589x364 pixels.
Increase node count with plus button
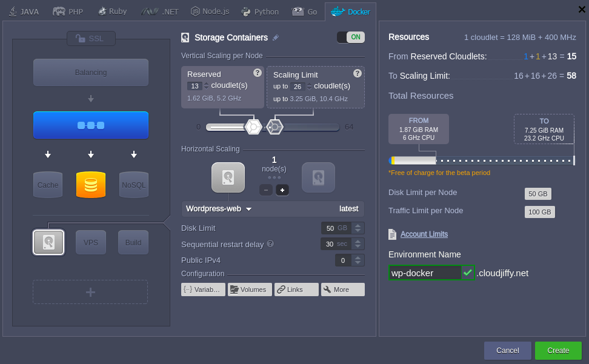282,190
